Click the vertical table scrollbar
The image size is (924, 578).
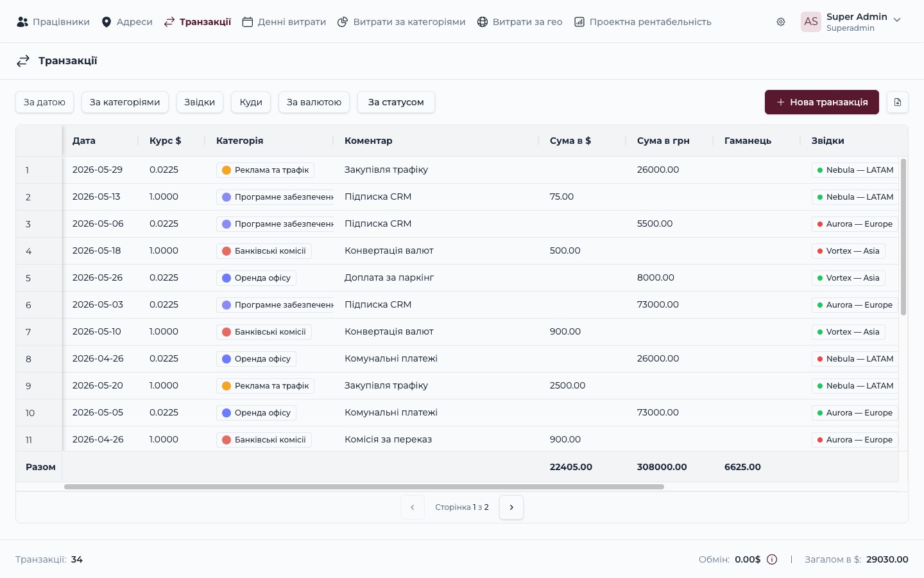pos(903,237)
